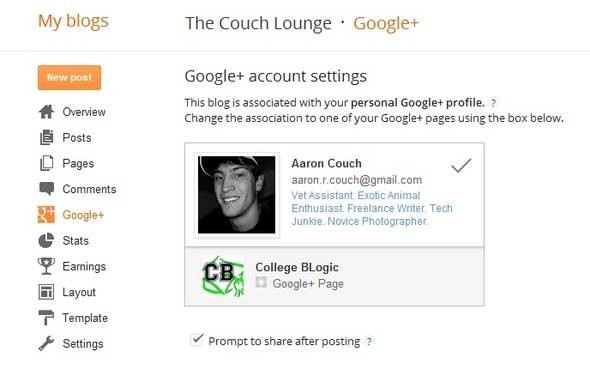The image size is (590, 376).
Task: Click Aaron Couch profile photo
Action: point(237,195)
